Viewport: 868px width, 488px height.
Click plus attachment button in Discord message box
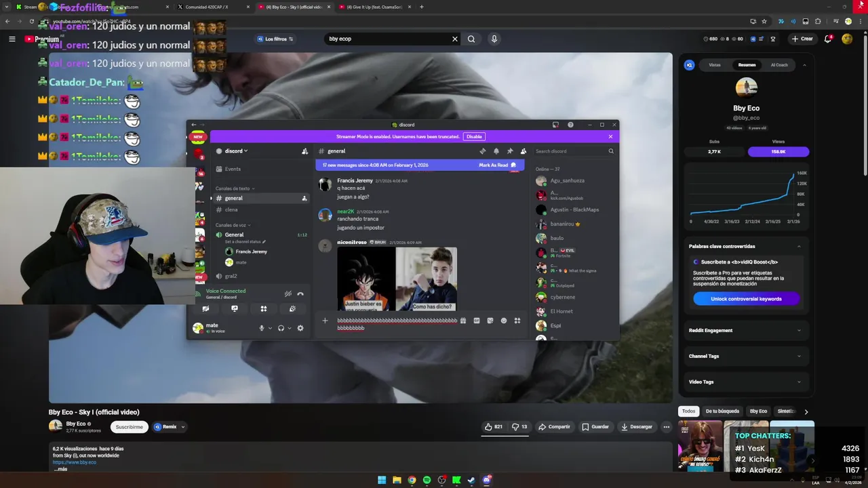[x=325, y=321]
